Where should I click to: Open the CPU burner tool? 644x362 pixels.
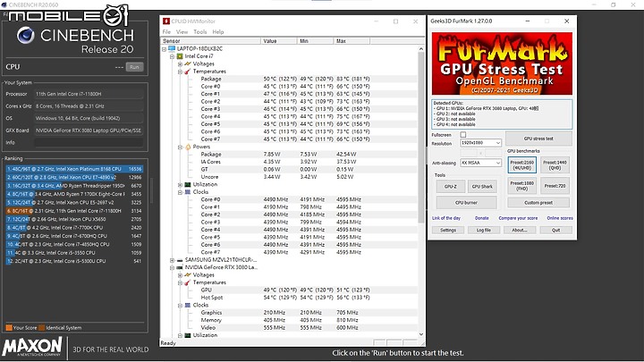[x=467, y=202]
